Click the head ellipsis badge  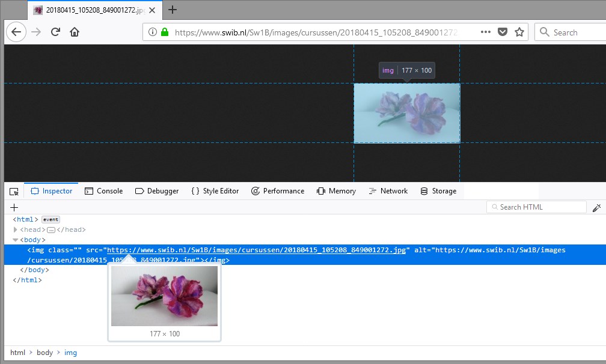(x=51, y=230)
